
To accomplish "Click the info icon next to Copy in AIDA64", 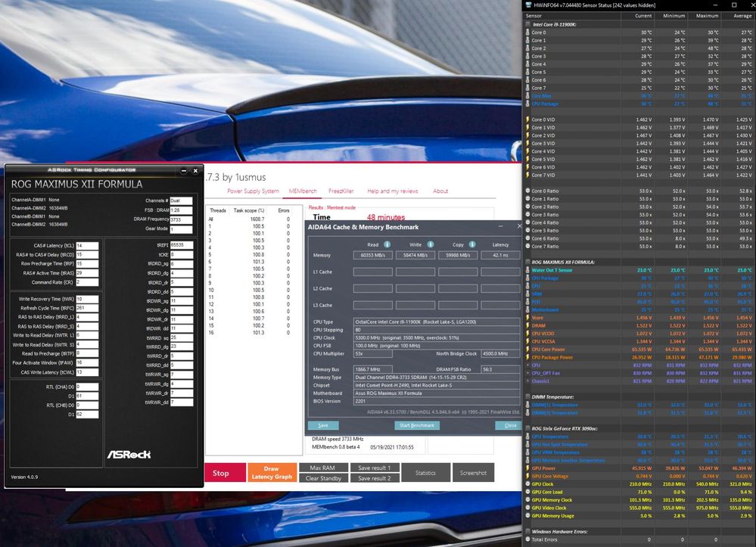I will [x=472, y=244].
